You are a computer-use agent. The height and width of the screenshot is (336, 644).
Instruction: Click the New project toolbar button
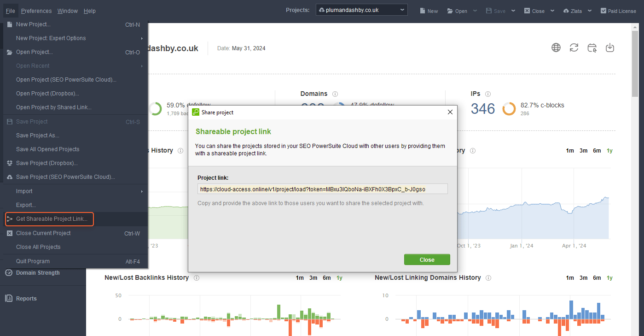pos(429,11)
